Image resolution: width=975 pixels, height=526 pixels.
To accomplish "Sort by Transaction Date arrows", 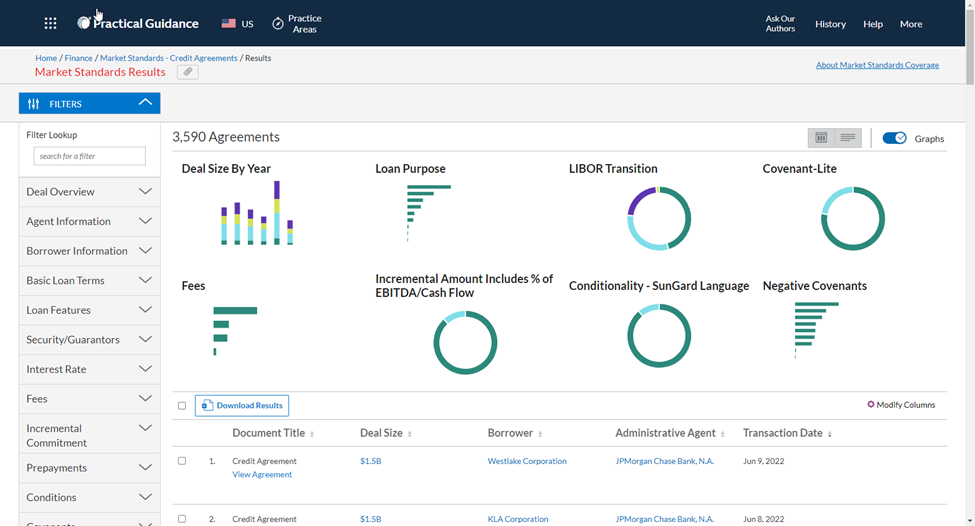I will [829, 434].
